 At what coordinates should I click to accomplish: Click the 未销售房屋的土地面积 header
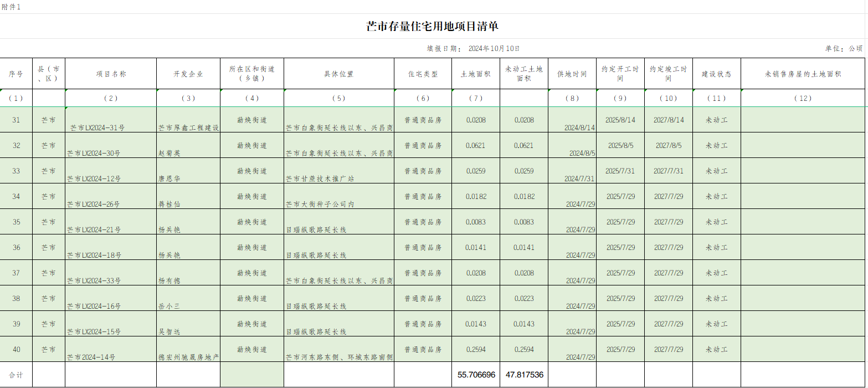803,74
